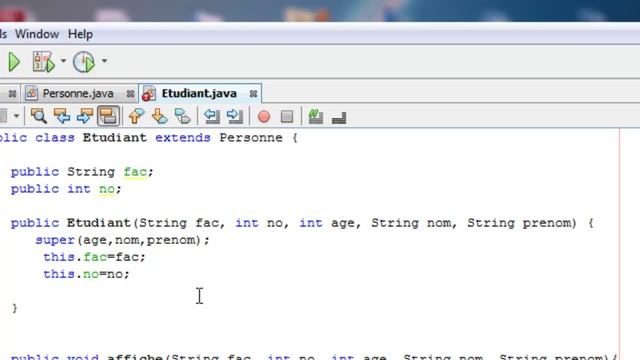The width and height of the screenshot is (640, 360).
Task: Go to next bookmark icon
Action: pyautogui.click(x=160, y=116)
